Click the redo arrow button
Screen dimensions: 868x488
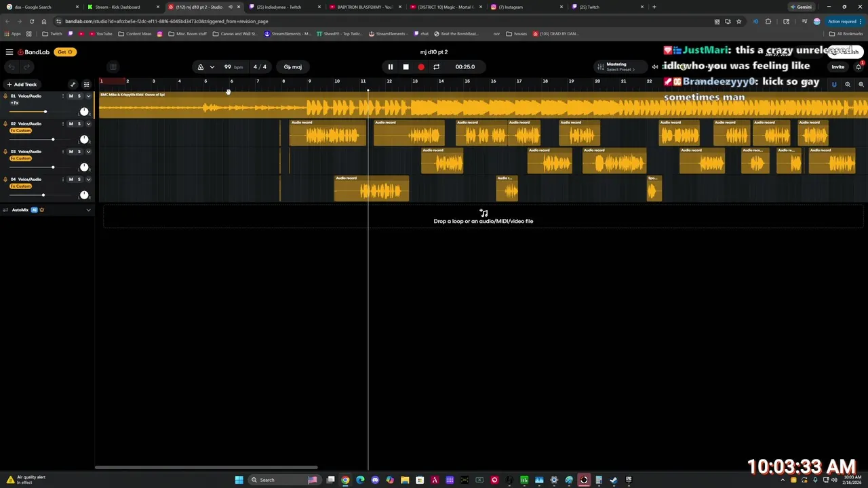click(27, 66)
